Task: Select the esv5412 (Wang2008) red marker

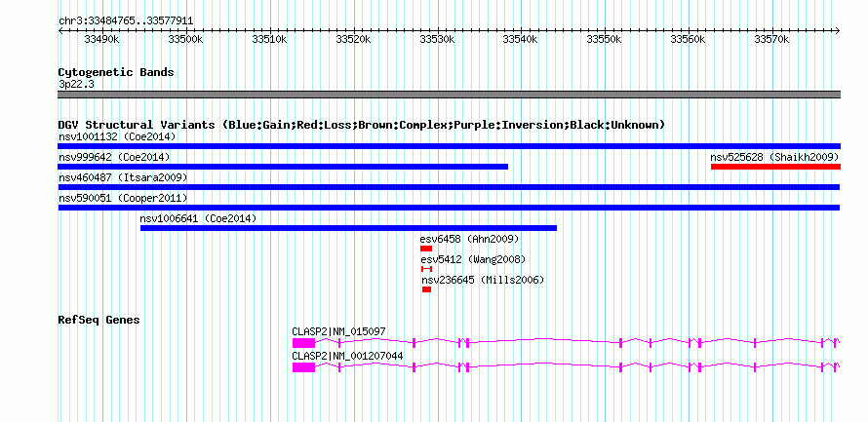Action: click(426, 269)
